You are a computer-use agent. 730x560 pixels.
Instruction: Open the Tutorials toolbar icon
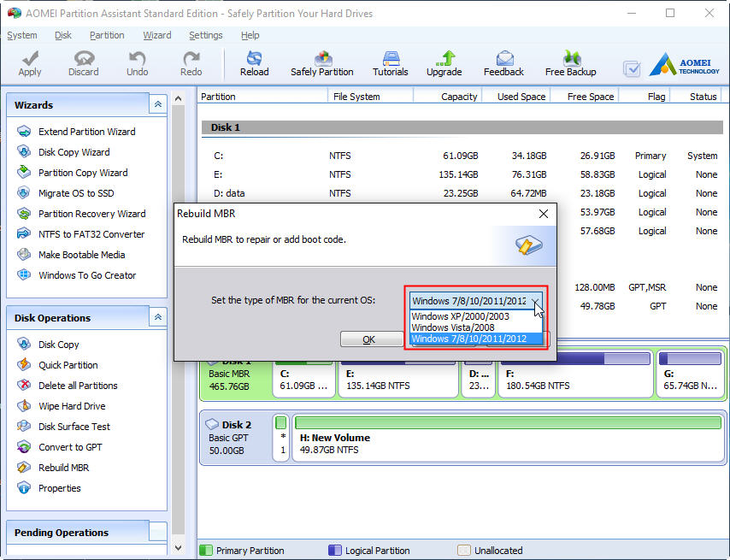tap(391, 64)
